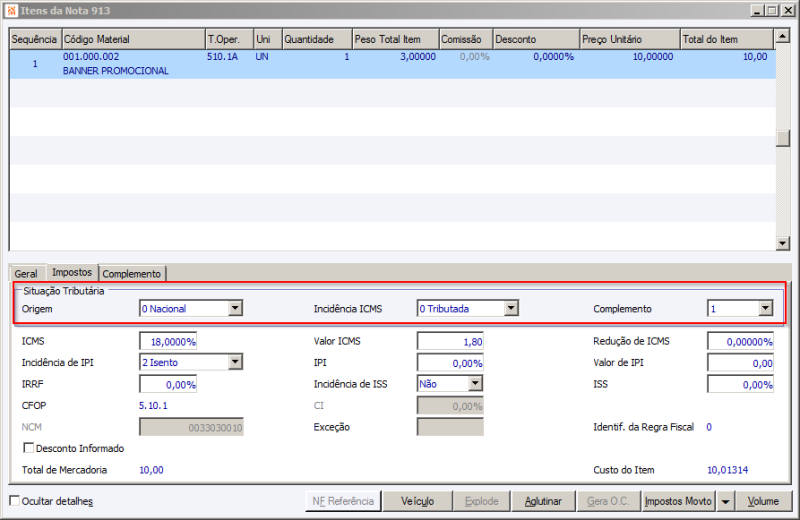Screen dimensions: 800x520
Task: Click the 510.1A operation type cell
Action: 222,57
